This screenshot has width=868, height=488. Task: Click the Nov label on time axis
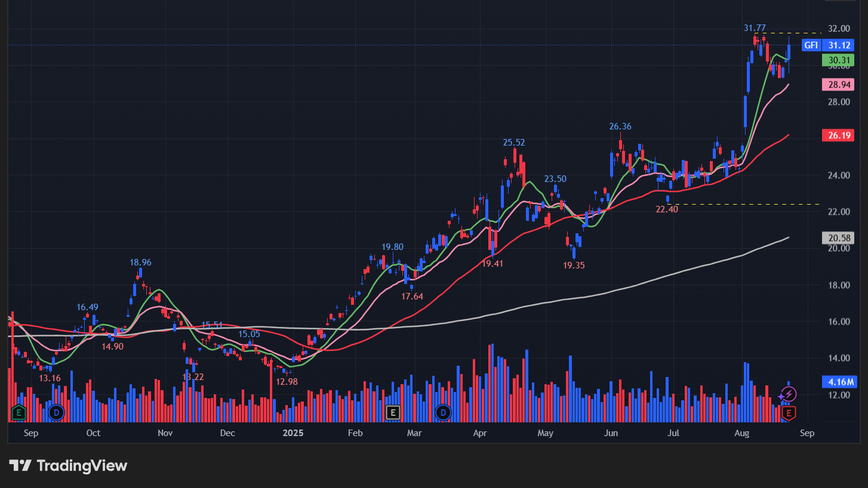point(165,433)
